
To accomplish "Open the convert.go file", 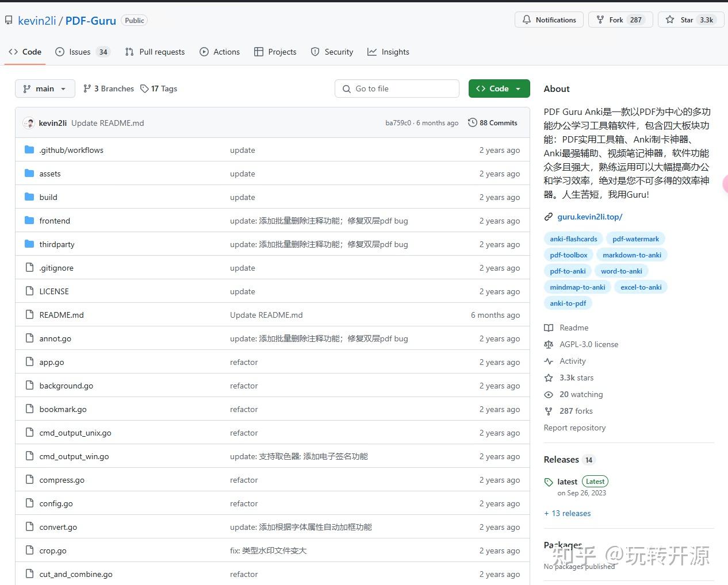I will pos(58,527).
